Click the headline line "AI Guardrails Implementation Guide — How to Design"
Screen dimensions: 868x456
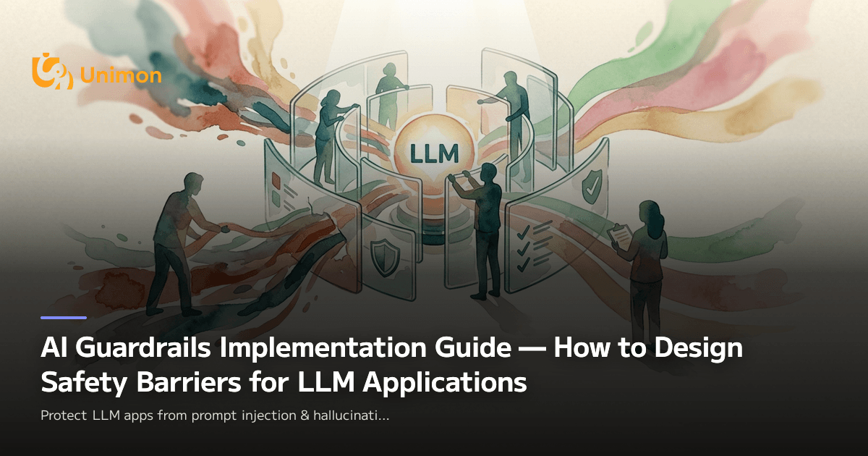391,348
